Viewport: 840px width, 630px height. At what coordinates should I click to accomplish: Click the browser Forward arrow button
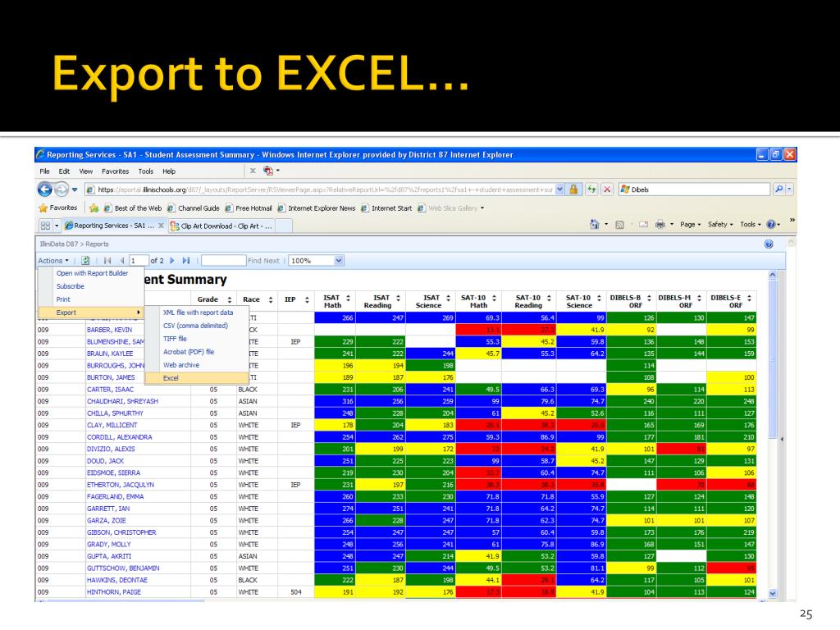pyautogui.click(x=62, y=189)
